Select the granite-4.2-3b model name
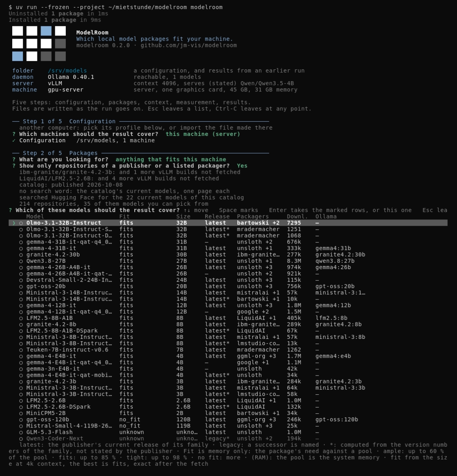The image size is (457, 476). (51, 381)
